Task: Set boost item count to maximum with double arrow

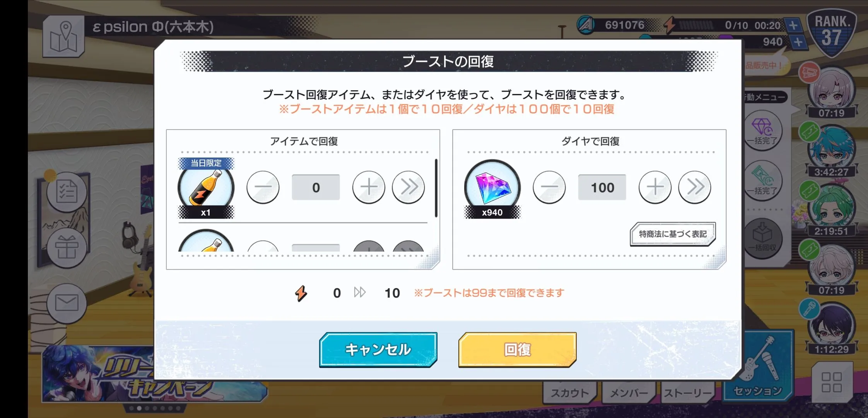Action: pos(408,187)
